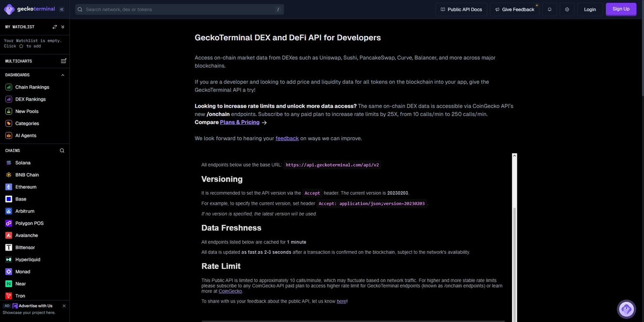Select the Solana label in chains list
The width and height of the screenshot is (644, 322).
pyautogui.click(x=23, y=163)
